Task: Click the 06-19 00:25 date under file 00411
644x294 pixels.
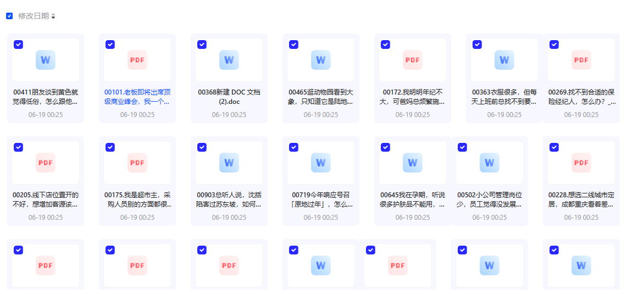Action: (x=46, y=114)
